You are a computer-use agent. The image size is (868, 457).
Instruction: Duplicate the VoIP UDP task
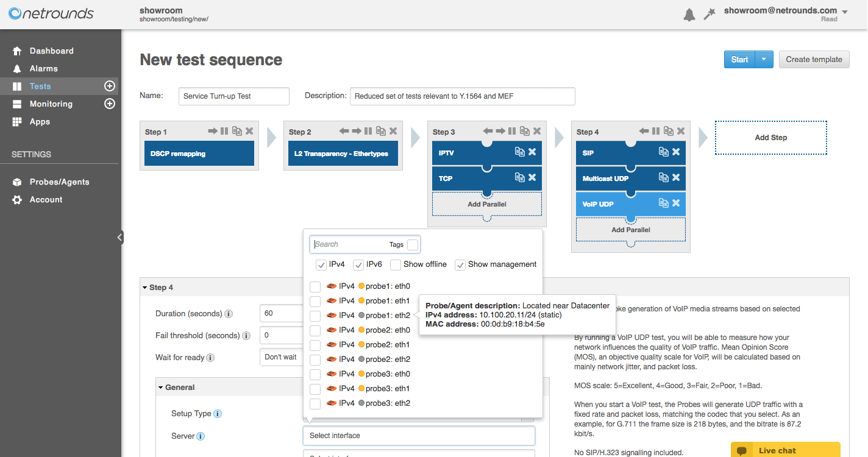click(x=663, y=203)
